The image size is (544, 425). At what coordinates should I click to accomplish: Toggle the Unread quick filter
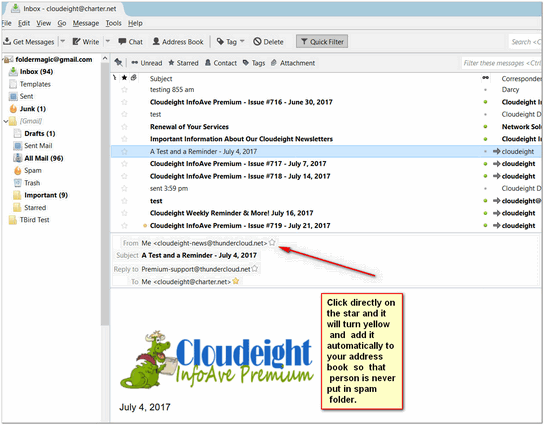click(147, 63)
